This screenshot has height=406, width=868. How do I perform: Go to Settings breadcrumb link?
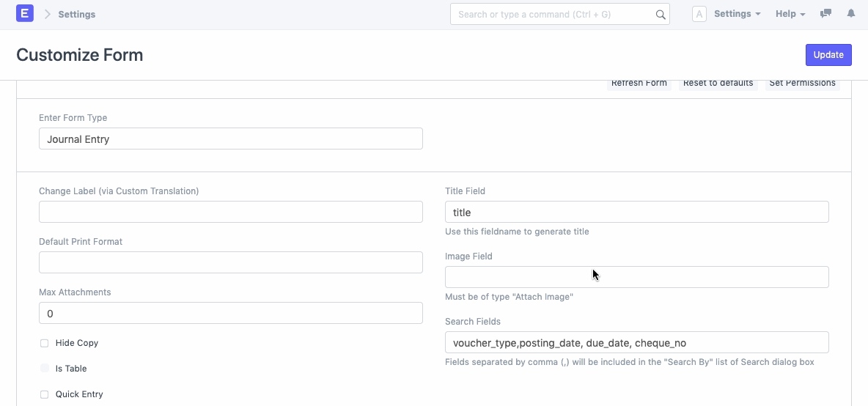click(x=77, y=14)
